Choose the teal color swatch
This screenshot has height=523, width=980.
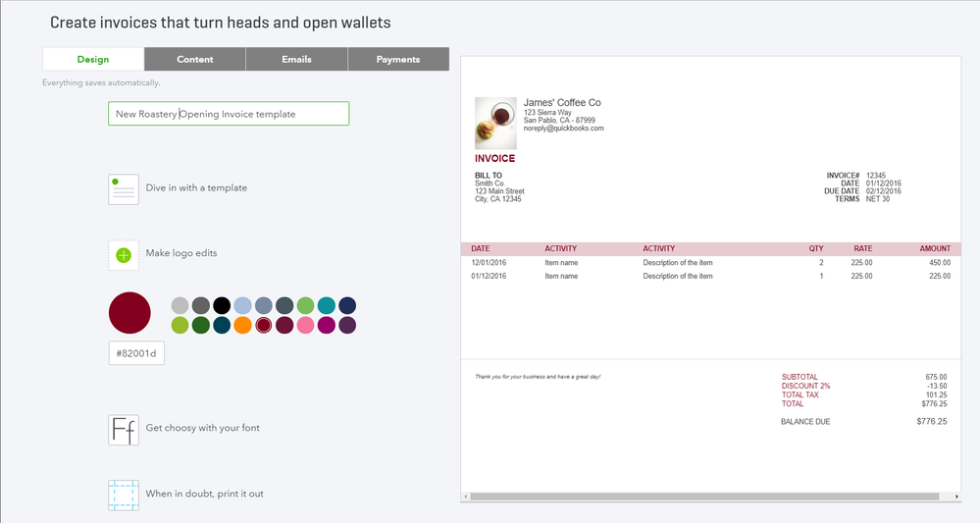pyautogui.click(x=326, y=306)
